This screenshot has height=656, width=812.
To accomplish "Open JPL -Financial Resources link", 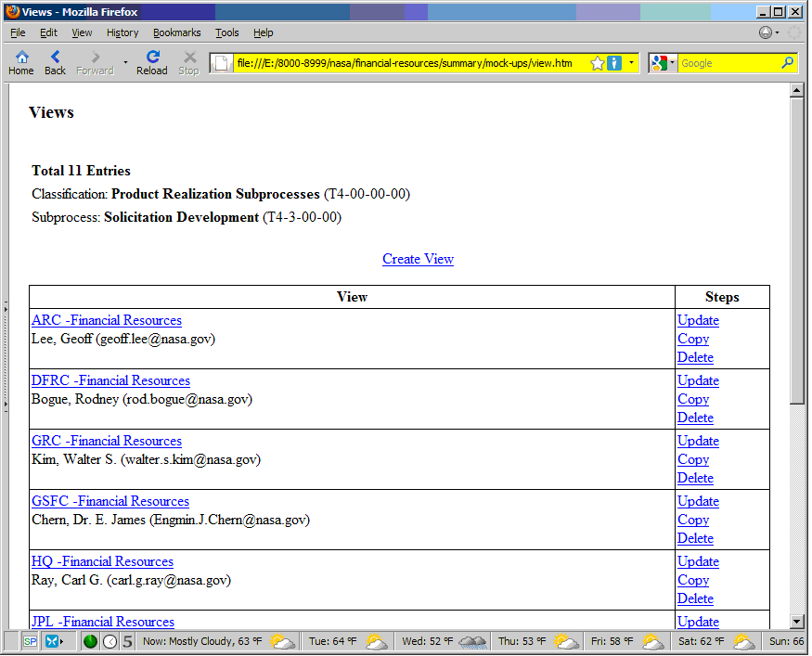I will (x=103, y=622).
